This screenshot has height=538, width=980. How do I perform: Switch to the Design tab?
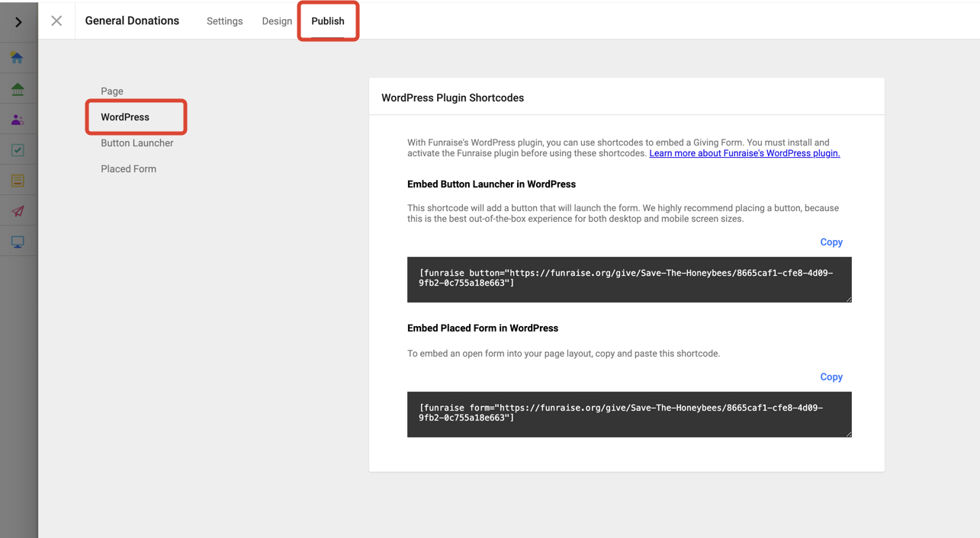[x=277, y=21]
